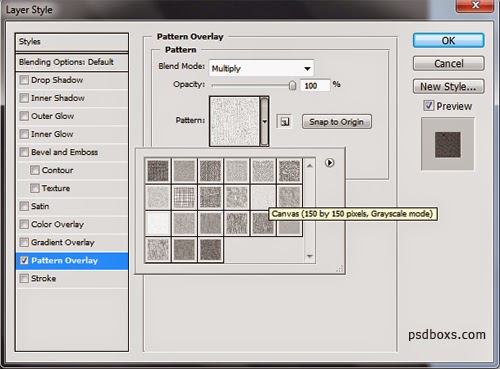
Task: Check the Texture option box
Action: pyautogui.click(x=35, y=188)
